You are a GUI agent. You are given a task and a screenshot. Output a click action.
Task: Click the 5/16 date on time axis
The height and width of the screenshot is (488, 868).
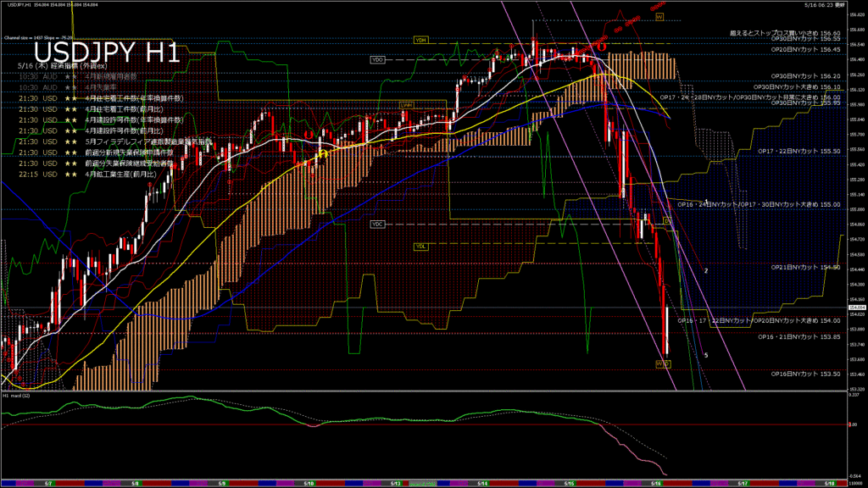pyautogui.click(x=656, y=483)
